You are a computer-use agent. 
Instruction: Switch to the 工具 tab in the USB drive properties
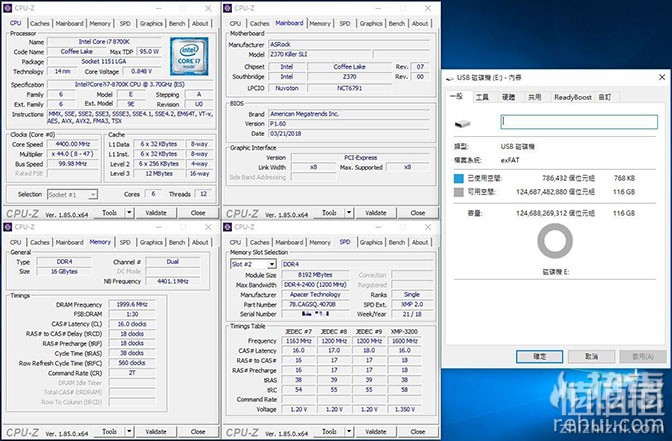(x=482, y=97)
